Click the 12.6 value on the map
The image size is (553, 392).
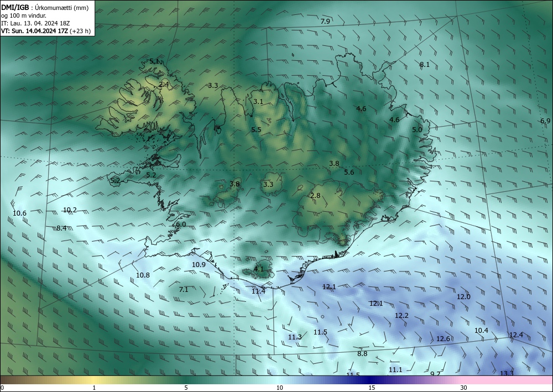[x=443, y=339]
